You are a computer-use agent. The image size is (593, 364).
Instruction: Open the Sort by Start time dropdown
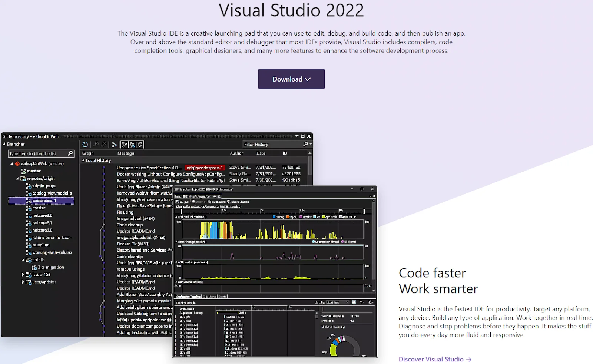point(338,302)
